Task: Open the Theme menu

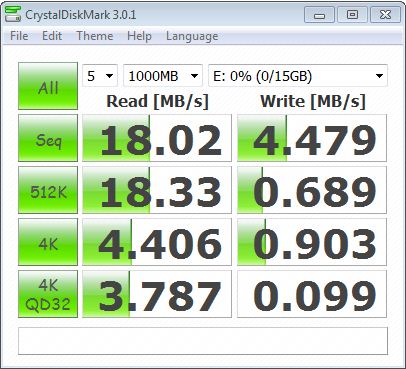Action: [95, 36]
